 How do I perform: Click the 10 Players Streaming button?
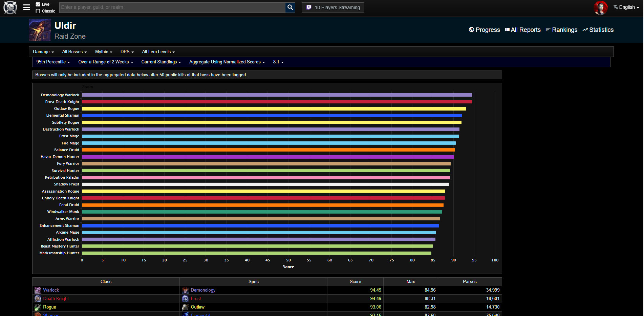333,7
